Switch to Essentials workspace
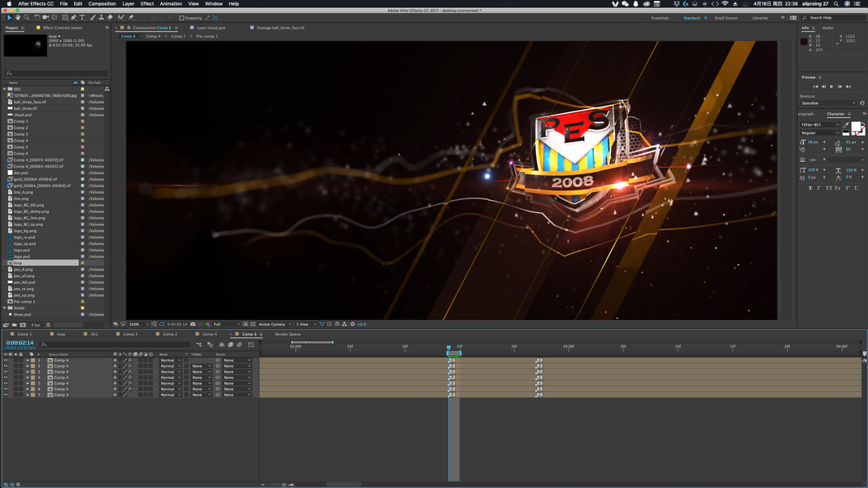This screenshot has height=488, width=868. 660,18
